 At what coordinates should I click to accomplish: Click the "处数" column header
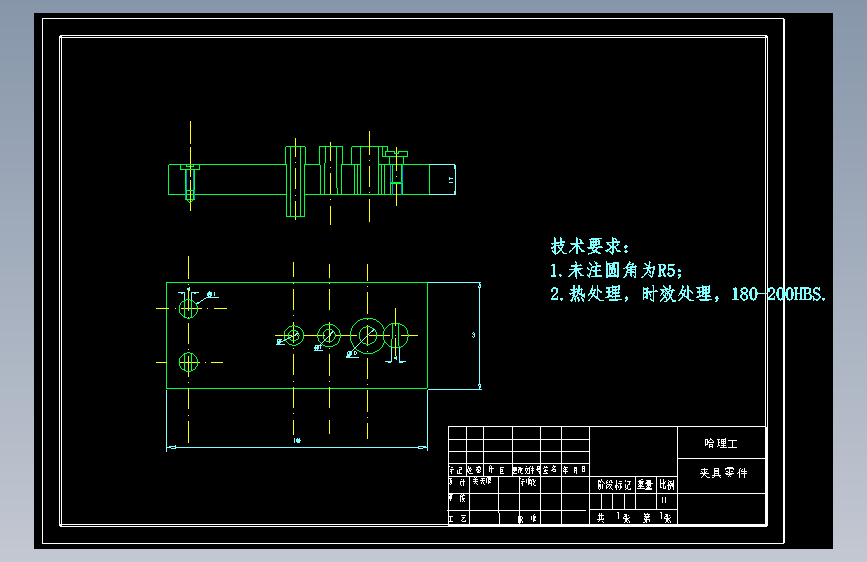(475, 470)
